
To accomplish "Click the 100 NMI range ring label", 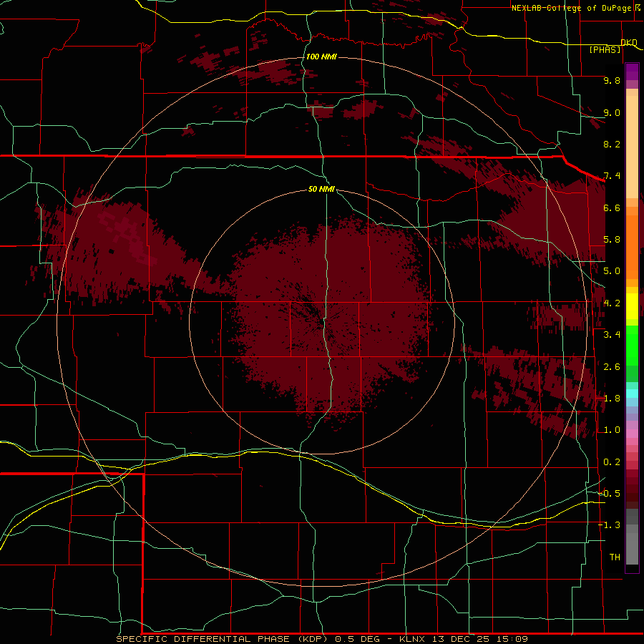I will (x=321, y=57).
